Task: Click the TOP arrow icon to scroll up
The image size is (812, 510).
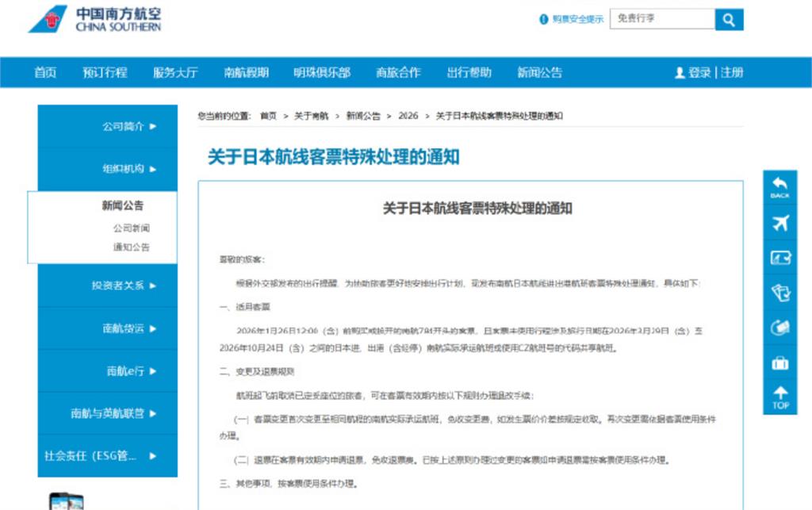Action: [779, 395]
